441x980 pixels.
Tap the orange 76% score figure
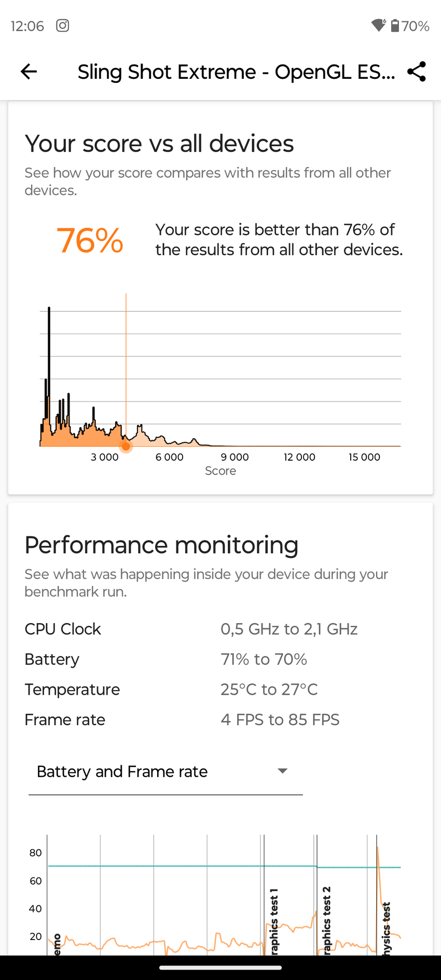point(90,240)
